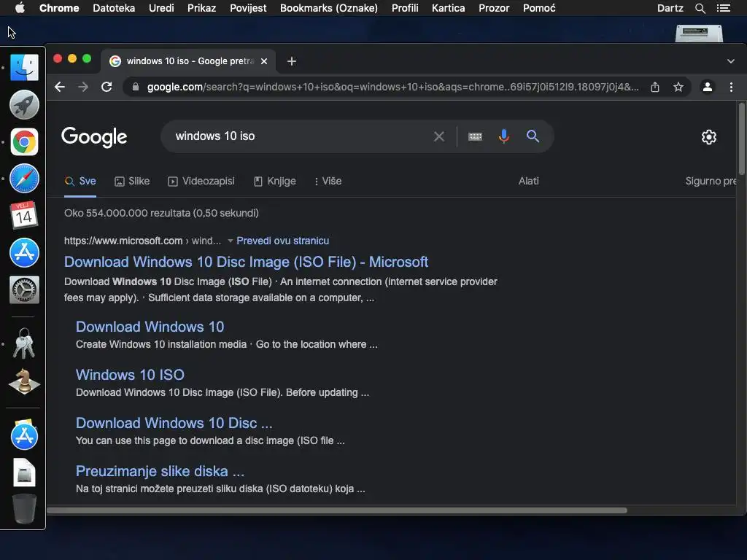Open Download Windows 10 Disc Image Microsoft result
This screenshot has width=747, height=560.
246,262
